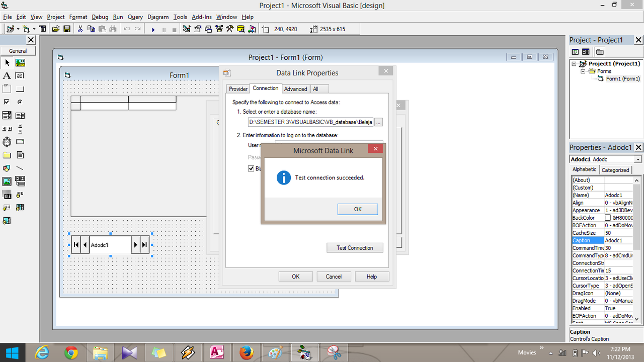Image resolution: width=644 pixels, height=362 pixels.
Task: Open the Form Layout Window icon
Action: (x=209, y=29)
